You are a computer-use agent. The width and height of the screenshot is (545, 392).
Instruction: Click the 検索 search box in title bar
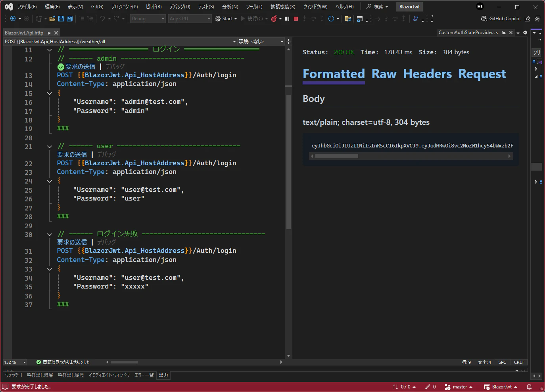tap(377, 7)
